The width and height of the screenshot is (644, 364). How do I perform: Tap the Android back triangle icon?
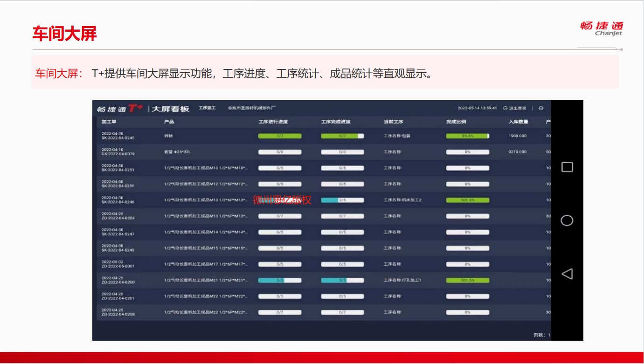pos(567,274)
